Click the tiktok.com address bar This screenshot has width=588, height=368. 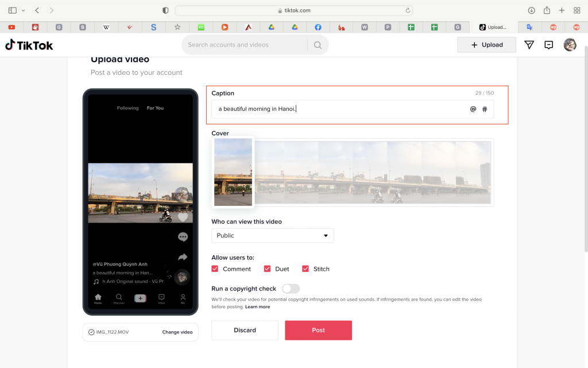(294, 10)
